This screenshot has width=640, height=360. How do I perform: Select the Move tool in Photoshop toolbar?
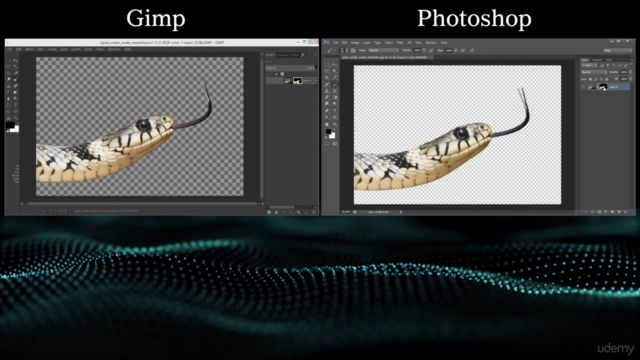335,64
